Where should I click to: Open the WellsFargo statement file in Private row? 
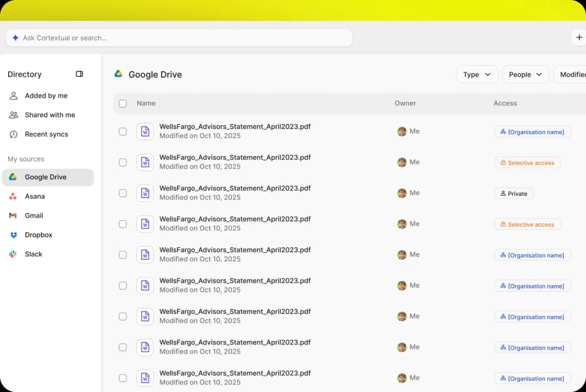point(235,188)
